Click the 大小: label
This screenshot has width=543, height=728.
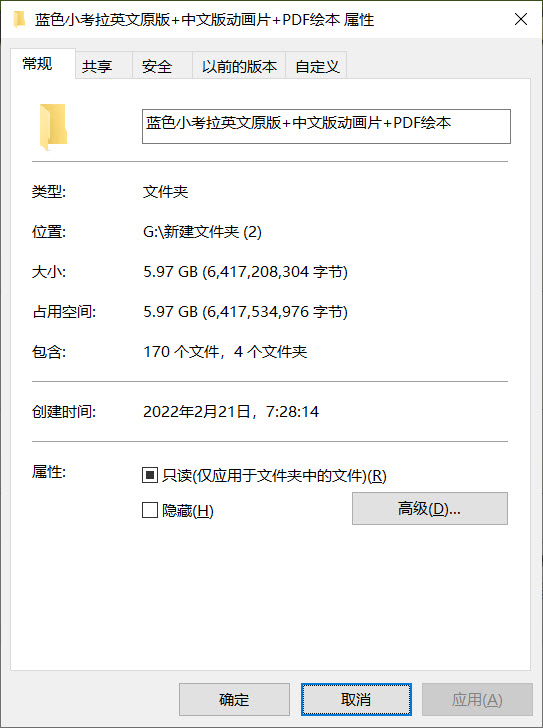(x=49, y=272)
